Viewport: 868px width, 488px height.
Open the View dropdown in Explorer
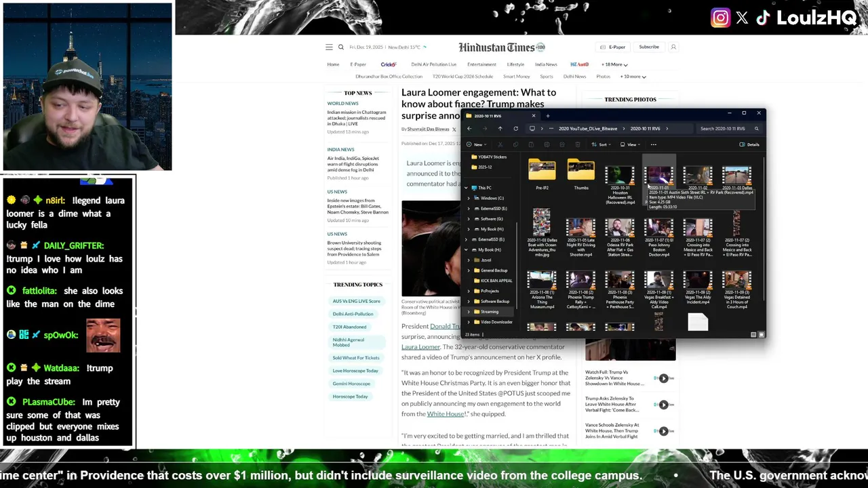tap(631, 144)
